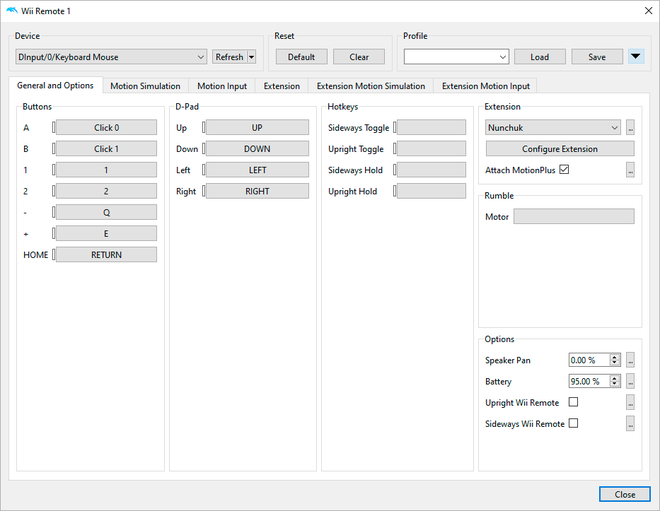Image resolution: width=660 pixels, height=511 pixels.
Task: Increase Speaker Pan with up arrow
Action: pos(615,357)
